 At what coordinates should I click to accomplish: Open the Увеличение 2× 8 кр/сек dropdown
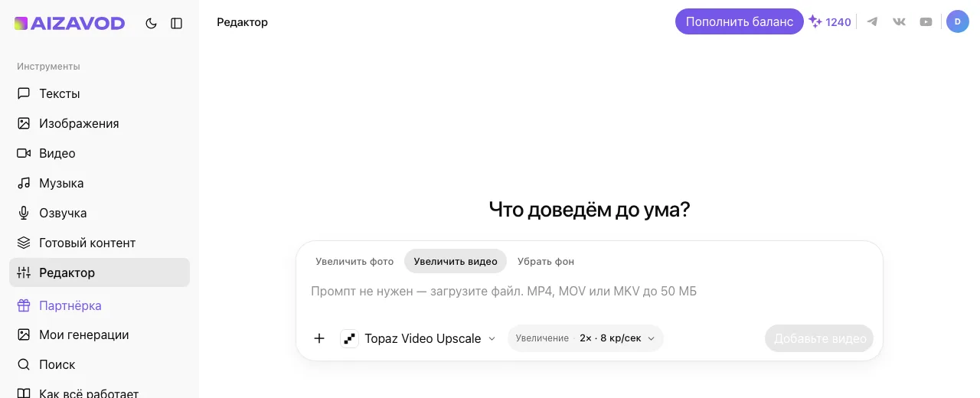coord(586,338)
